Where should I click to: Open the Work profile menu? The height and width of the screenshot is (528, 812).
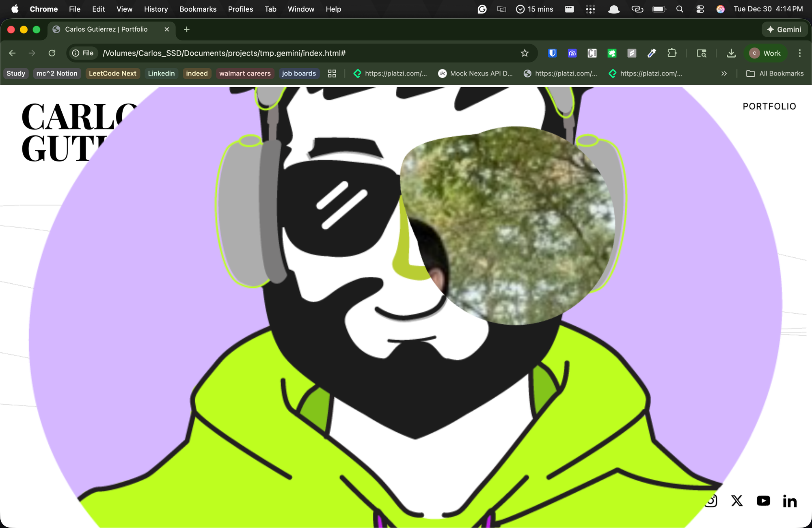tap(766, 53)
